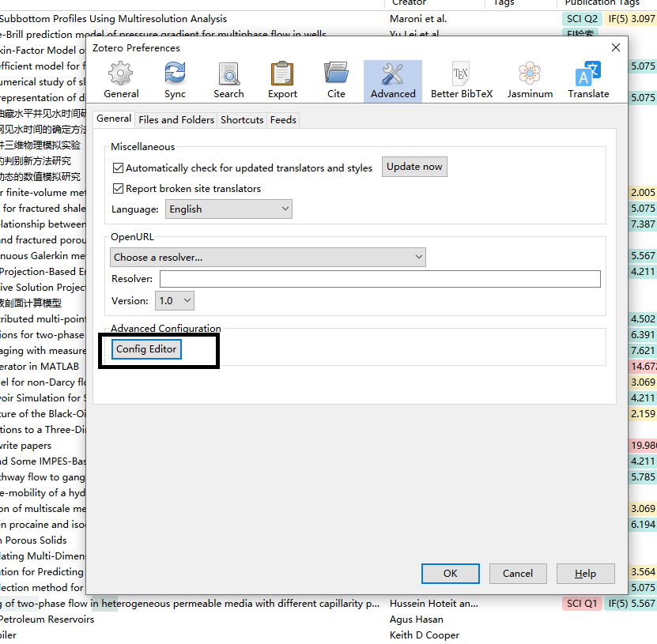
Task: Click the SCI Q2 tag in library
Action: click(582, 19)
